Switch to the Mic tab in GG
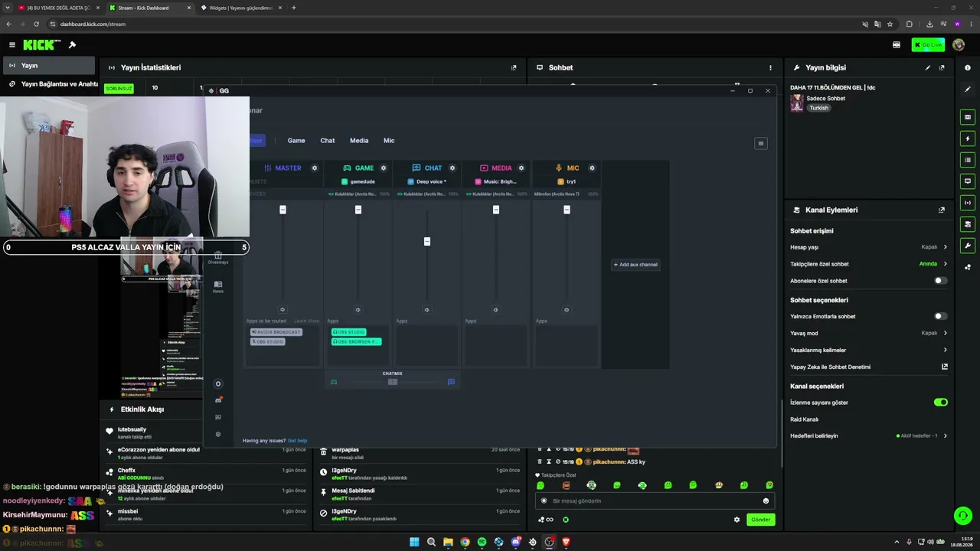The height and width of the screenshot is (551, 980). point(389,141)
